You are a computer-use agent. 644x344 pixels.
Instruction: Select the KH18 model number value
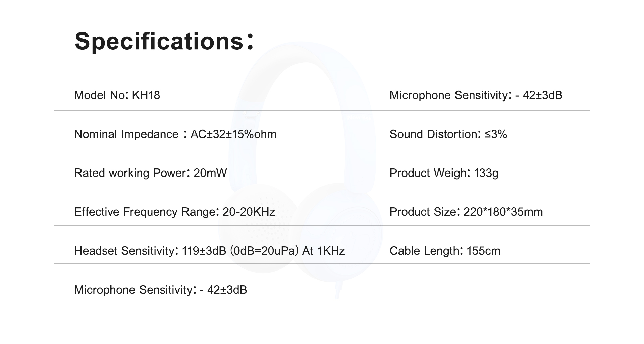[x=146, y=95]
